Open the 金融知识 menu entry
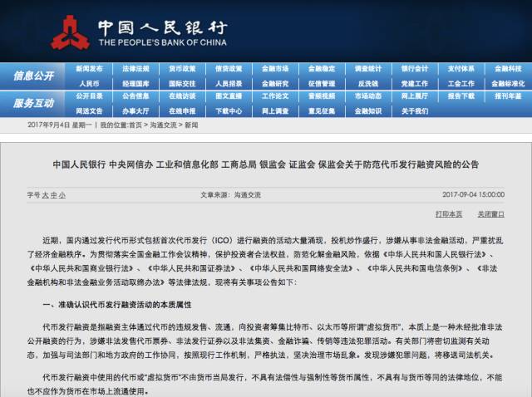 click(368, 111)
